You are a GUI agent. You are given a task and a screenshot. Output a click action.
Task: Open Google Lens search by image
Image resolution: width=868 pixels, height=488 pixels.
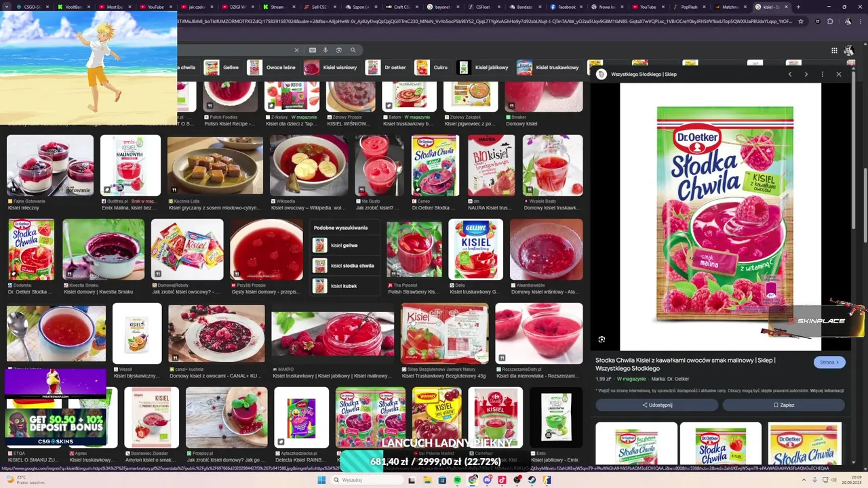pos(339,50)
